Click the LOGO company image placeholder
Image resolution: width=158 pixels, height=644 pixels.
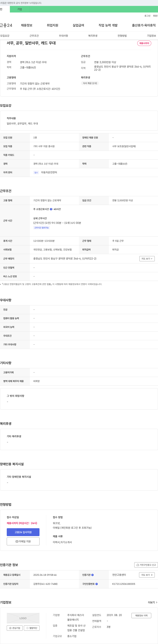(x=23, y=618)
